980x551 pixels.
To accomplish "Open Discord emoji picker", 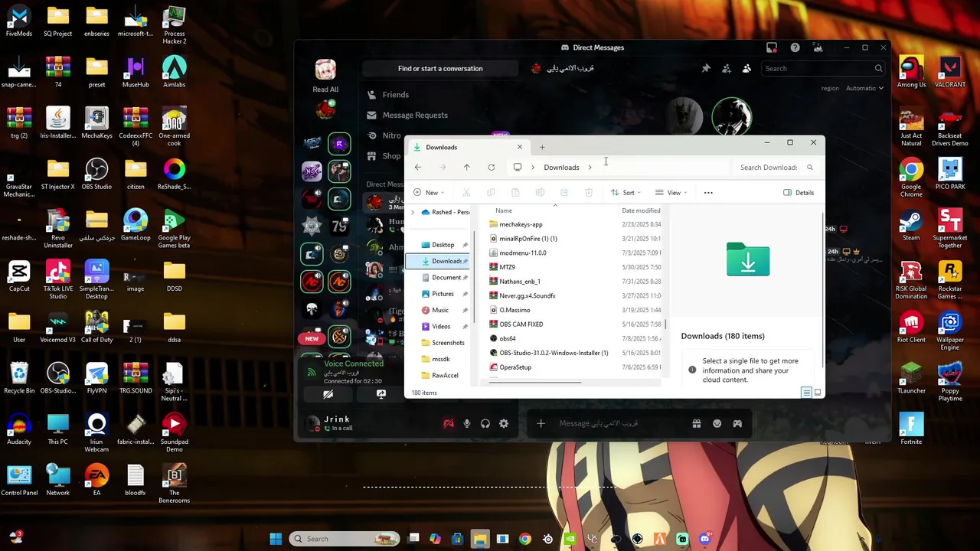I will click(x=717, y=423).
